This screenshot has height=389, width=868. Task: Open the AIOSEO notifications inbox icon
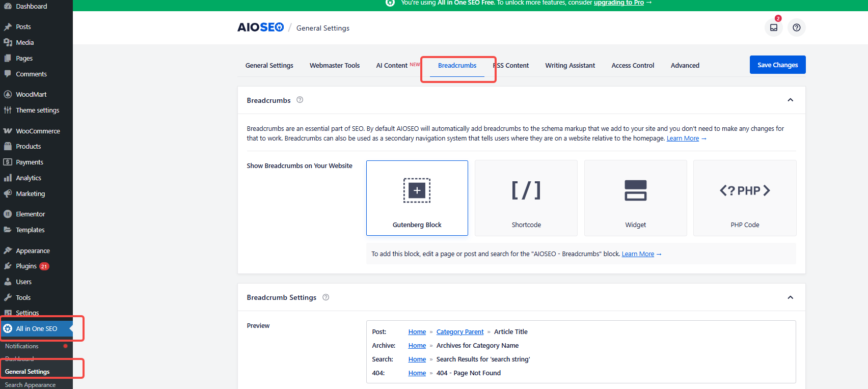coord(773,27)
